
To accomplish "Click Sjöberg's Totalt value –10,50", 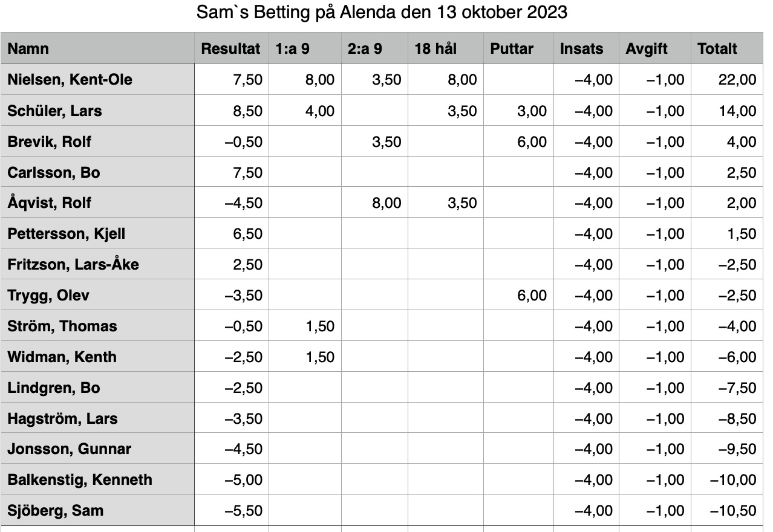I will coord(727,510).
